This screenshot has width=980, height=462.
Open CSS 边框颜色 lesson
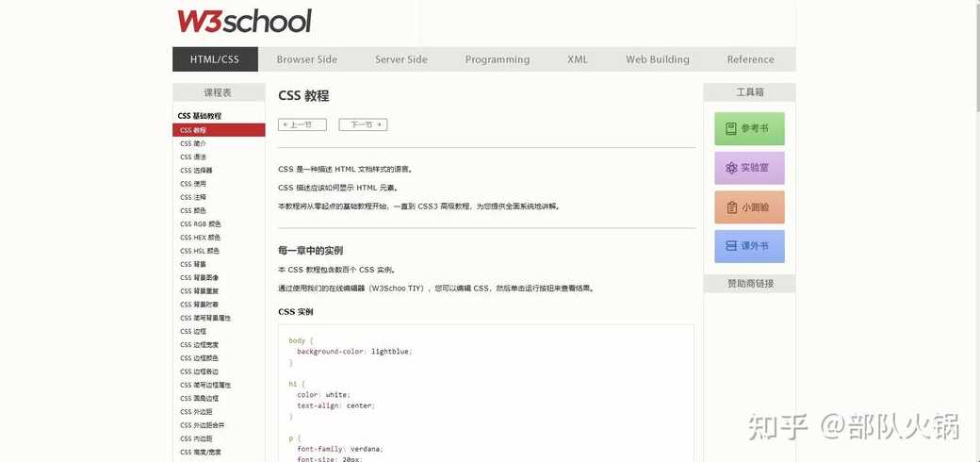(200, 358)
